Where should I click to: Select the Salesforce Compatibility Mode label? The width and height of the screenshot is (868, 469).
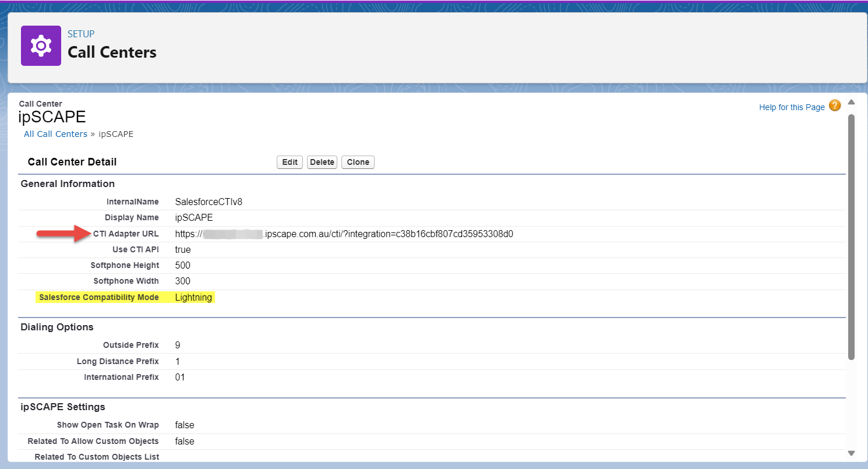click(x=99, y=297)
